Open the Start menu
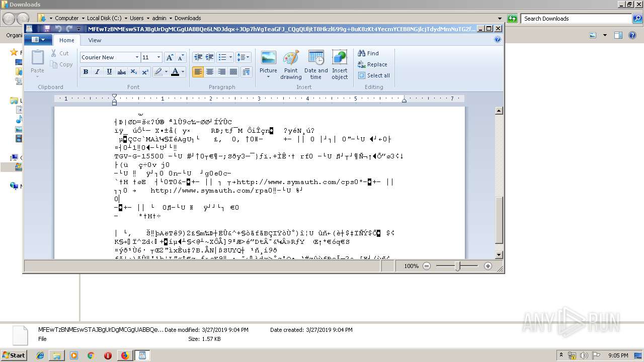The width and height of the screenshot is (644, 362). (14, 355)
